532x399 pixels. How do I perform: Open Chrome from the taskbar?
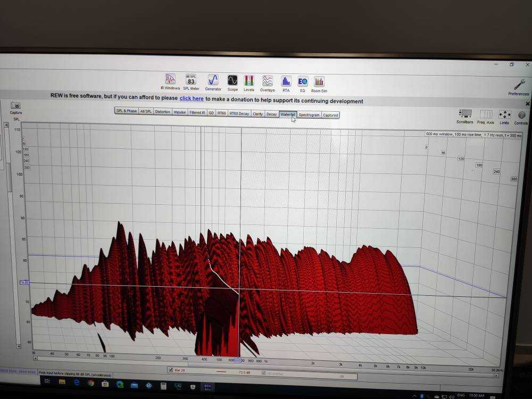click(x=90, y=383)
